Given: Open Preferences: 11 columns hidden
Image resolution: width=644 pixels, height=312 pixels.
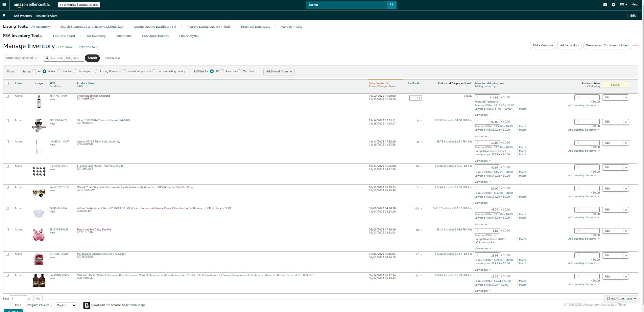Looking at the screenshot, I should pos(607,45).
